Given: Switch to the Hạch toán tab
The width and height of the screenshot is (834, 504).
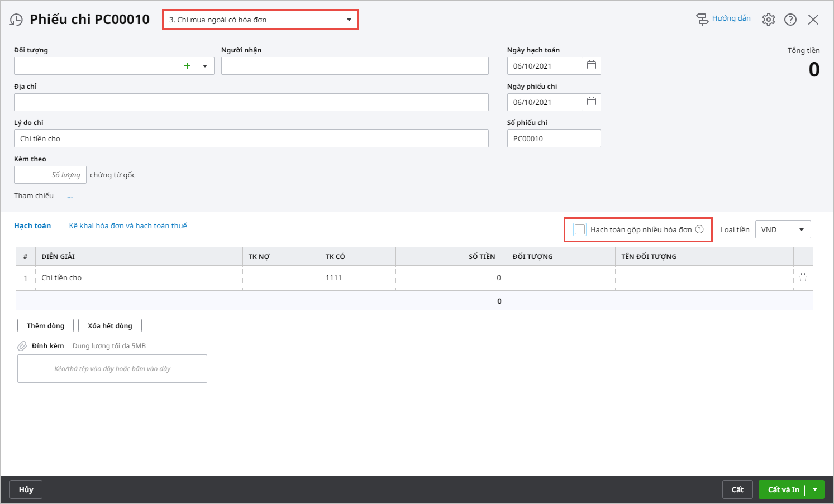Looking at the screenshot, I should click(32, 225).
